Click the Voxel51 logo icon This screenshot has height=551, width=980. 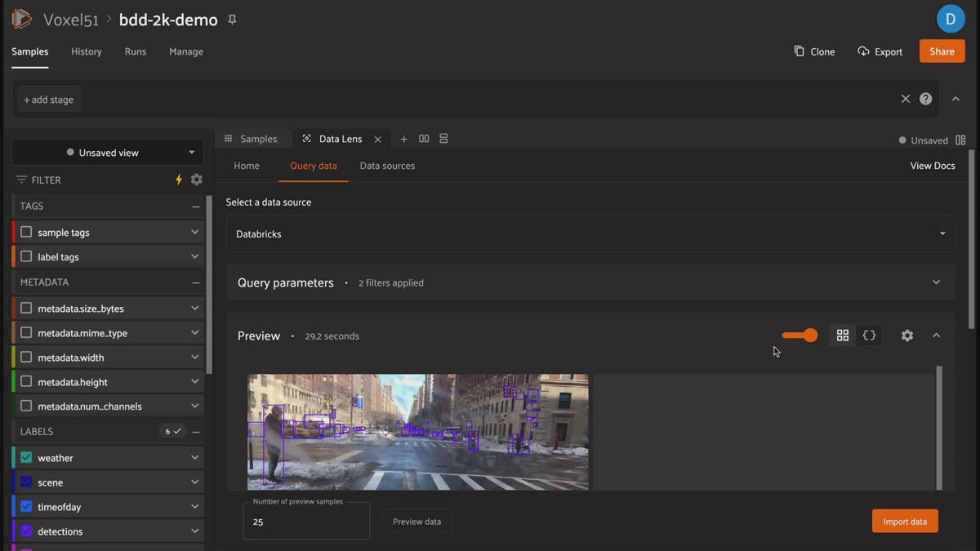[x=22, y=19]
